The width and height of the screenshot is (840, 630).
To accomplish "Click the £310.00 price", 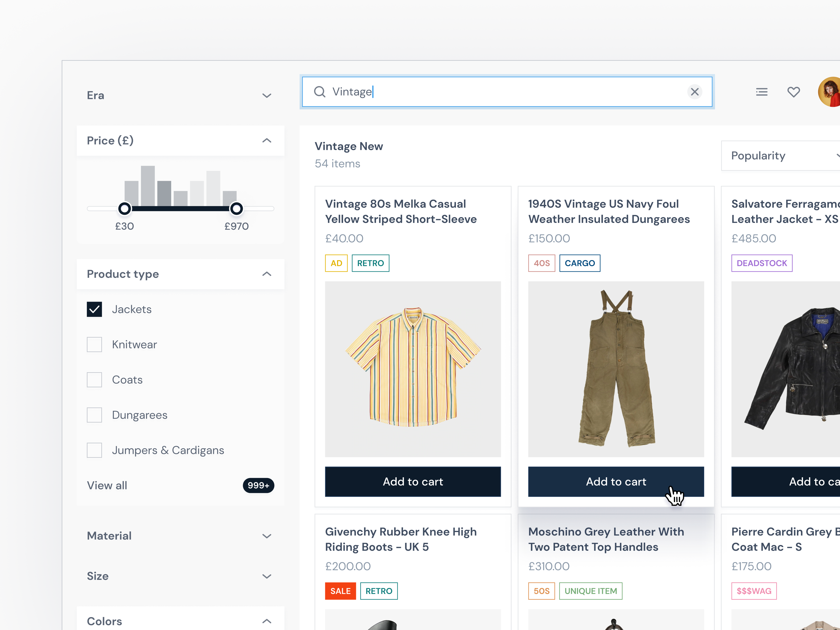I will click(x=549, y=566).
